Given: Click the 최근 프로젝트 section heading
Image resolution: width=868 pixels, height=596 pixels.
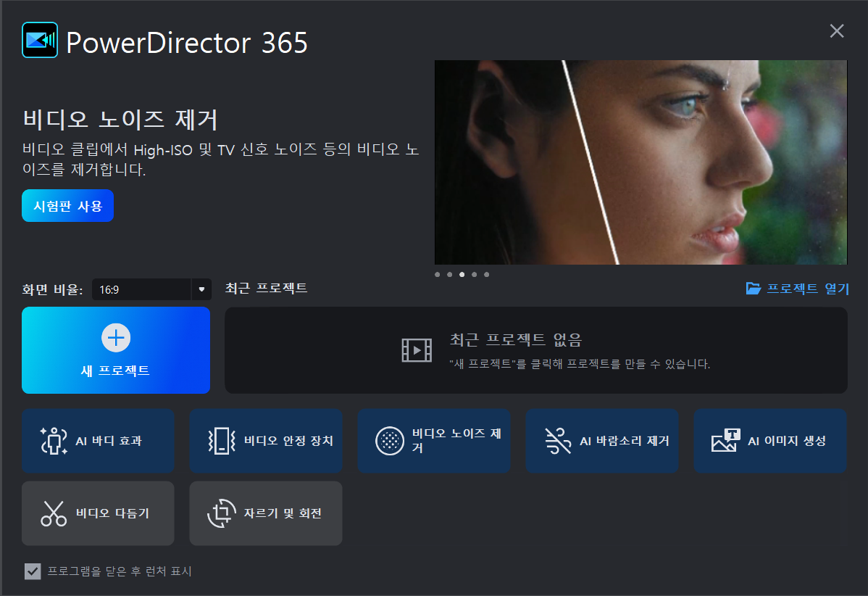Looking at the screenshot, I should point(266,288).
